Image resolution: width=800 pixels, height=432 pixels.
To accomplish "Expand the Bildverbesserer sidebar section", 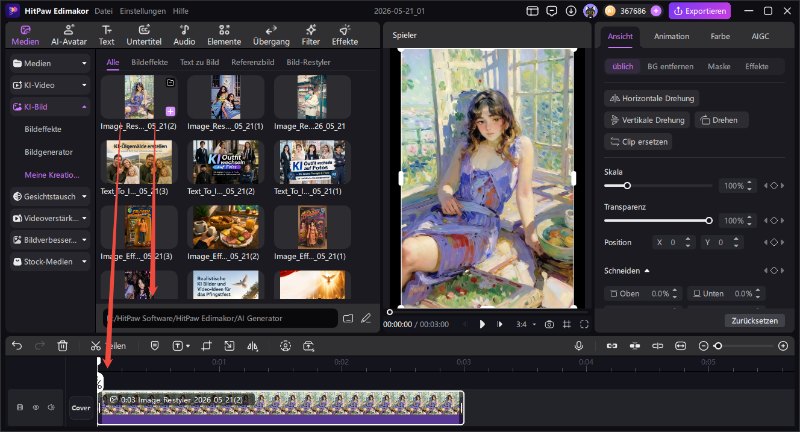I will pyautogui.click(x=50, y=240).
